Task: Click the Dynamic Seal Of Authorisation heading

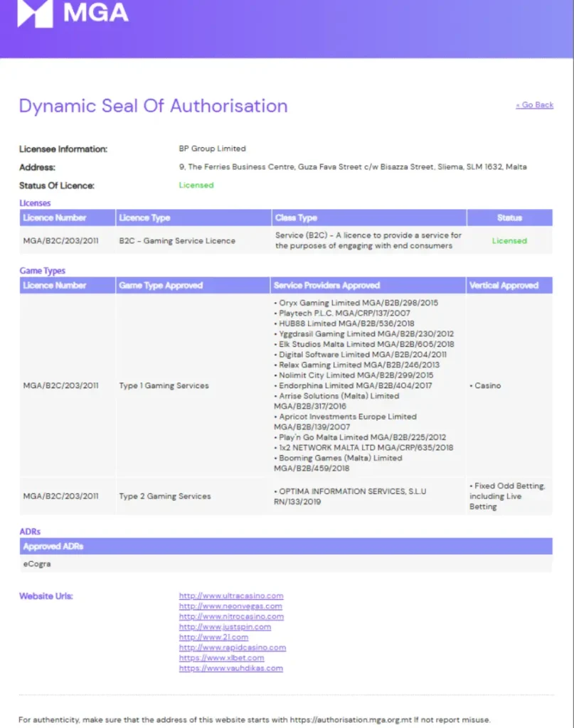Action: click(153, 106)
